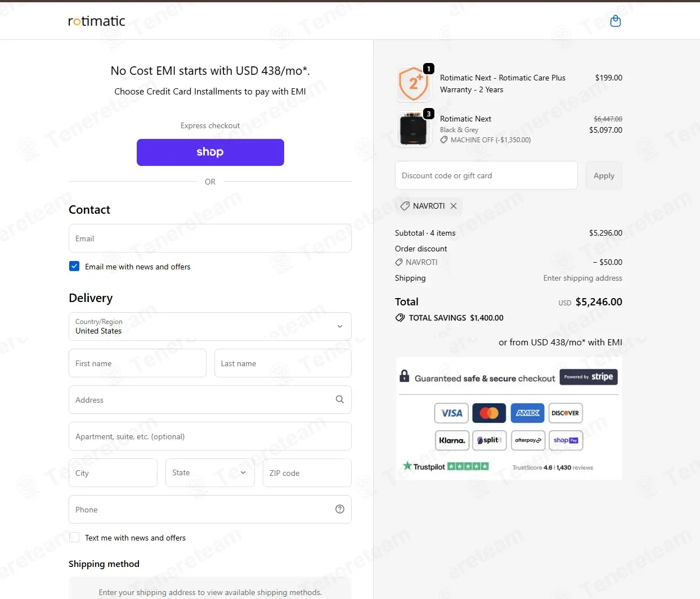Expand the State dropdown
Screen dimensions: 700x599
(210, 472)
